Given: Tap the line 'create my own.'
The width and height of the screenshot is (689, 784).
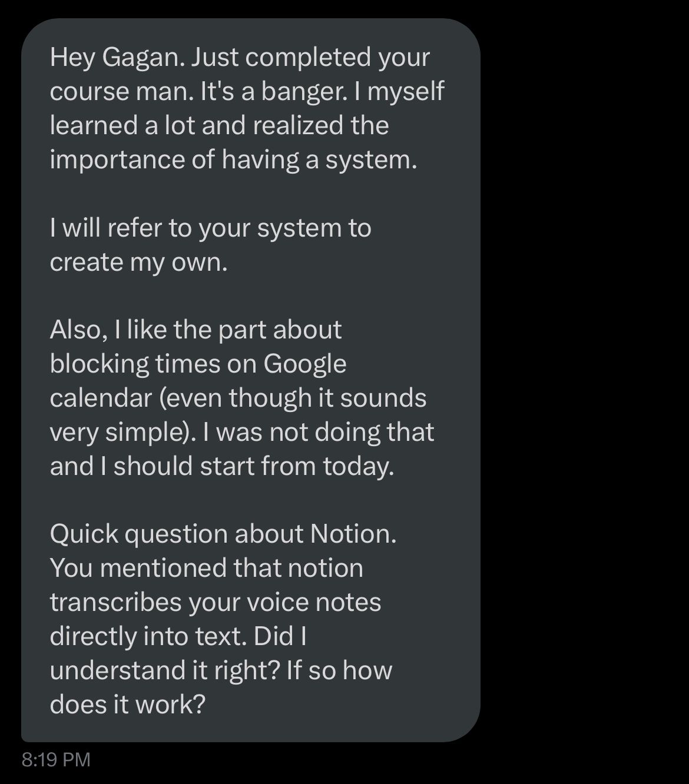Looking at the screenshot, I should click(138, 263).
